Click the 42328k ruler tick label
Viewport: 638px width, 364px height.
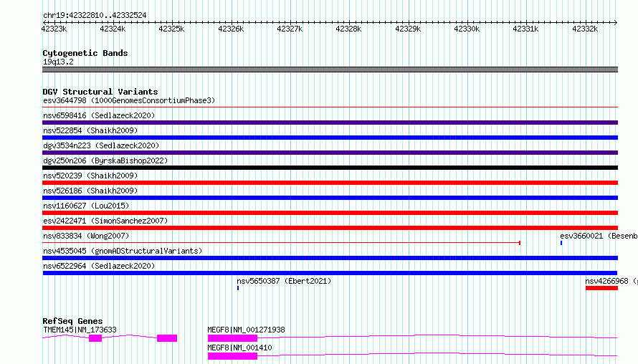point(348,29)
